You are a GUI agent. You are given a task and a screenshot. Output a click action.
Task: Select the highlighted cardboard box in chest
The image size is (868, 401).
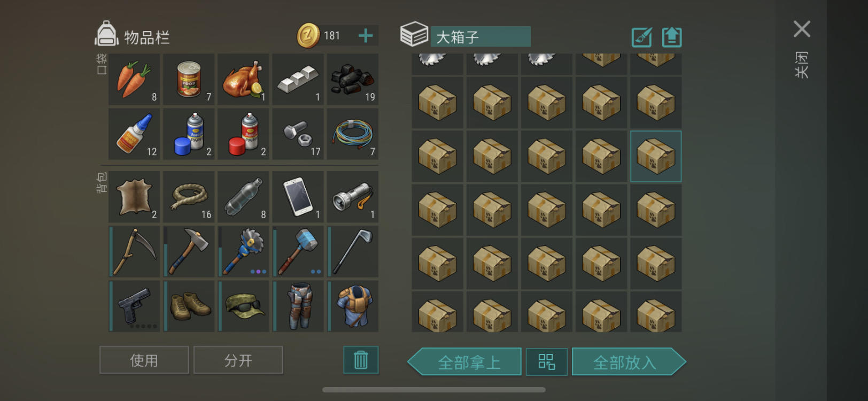(656, 156)
